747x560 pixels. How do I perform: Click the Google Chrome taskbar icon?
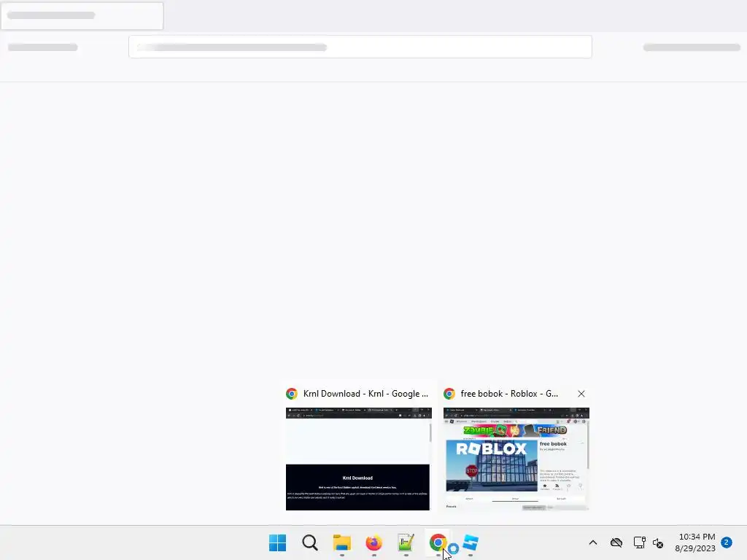(438, 542)
